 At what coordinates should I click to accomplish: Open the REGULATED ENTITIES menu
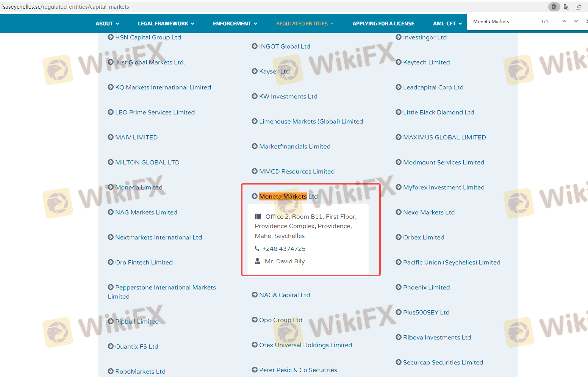[x=305, y=23]
